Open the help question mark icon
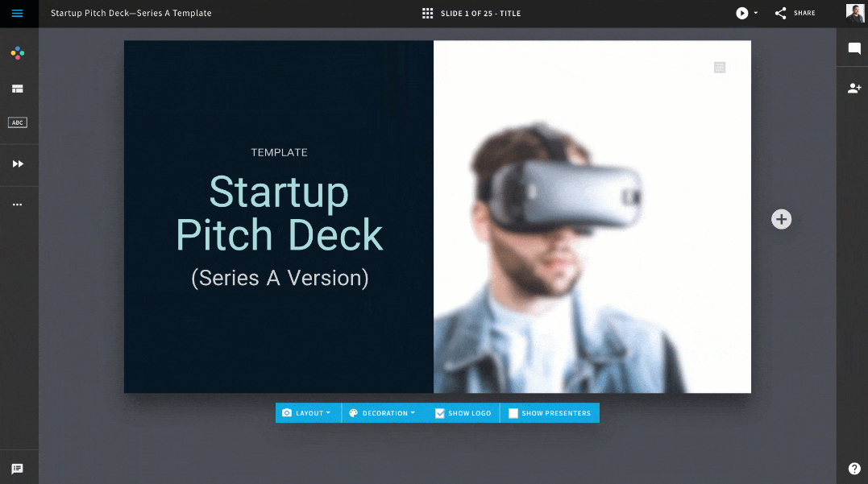868x484 pixels. pos(854,469)
